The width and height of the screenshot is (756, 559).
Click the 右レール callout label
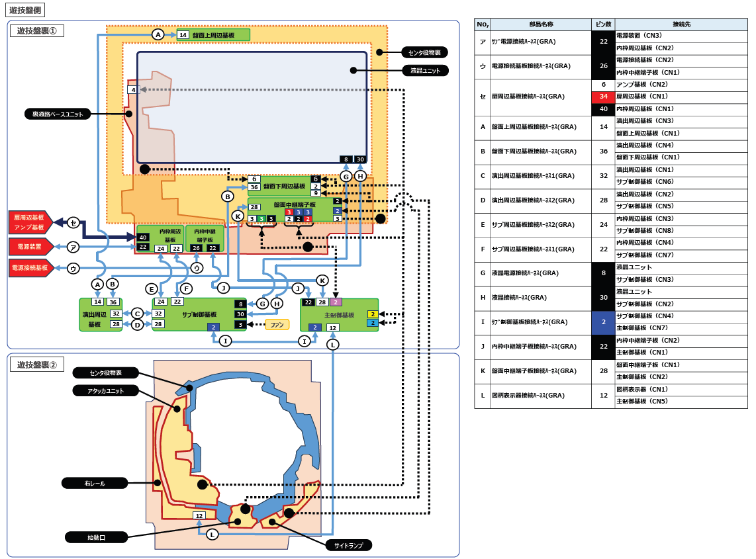coord(95,484)
